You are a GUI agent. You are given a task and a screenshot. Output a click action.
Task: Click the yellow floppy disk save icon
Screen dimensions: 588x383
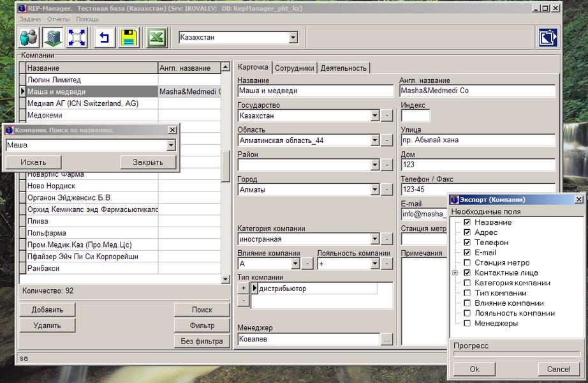coord(129,38)
